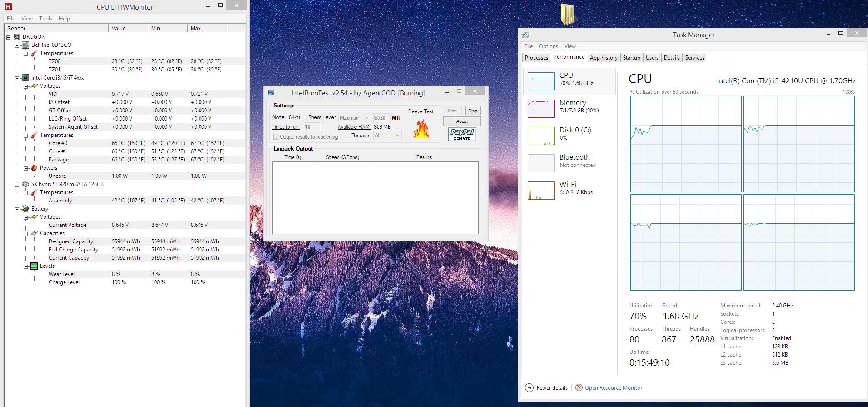
Task: Open the HWMonitor View menu
Action: 27,19
